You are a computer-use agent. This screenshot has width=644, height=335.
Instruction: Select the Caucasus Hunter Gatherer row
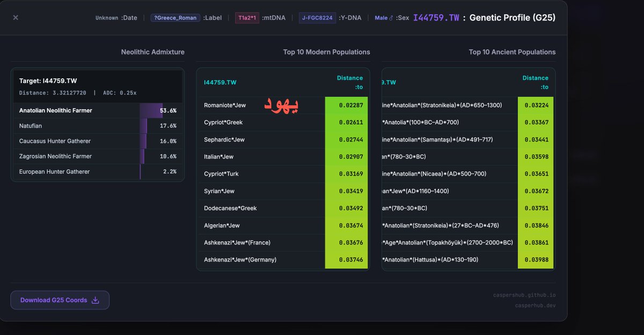pyautogui.click(x=97, y=141)
